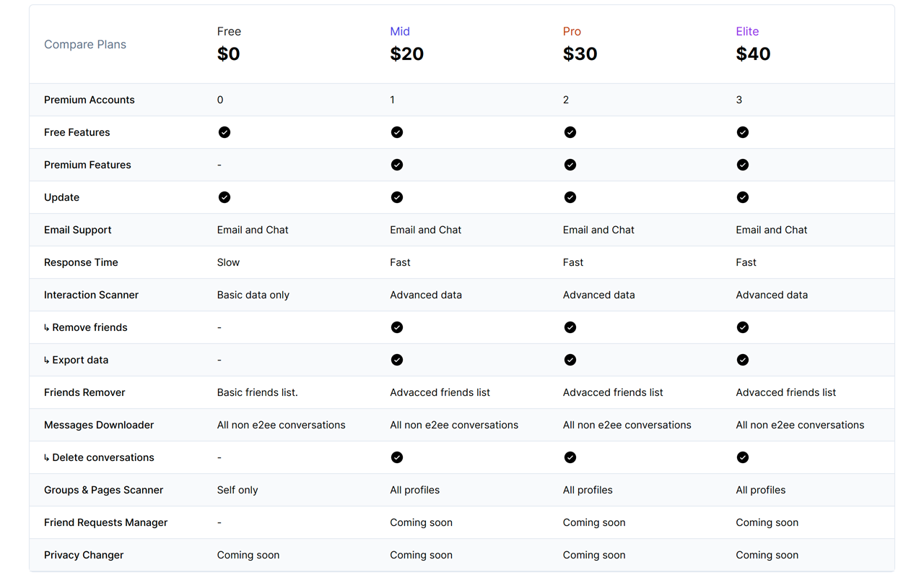This screenshot has height=578, width=924.
Task: Click Export data checkmark in Elite column
Action: (x=743, y=360)
